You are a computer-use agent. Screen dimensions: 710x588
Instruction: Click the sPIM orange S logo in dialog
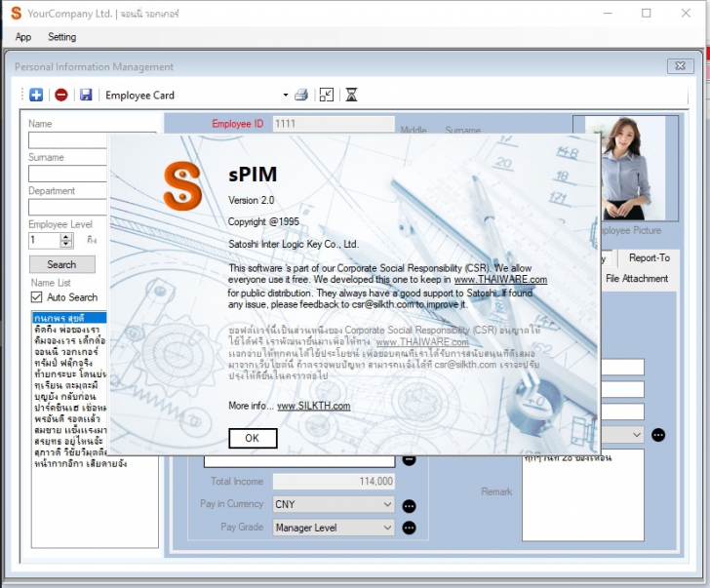pyautogui.click(x=182, y=185)
